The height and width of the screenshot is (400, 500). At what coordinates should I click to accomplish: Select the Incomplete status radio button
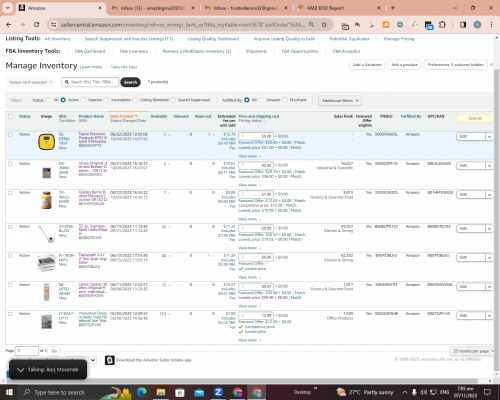click(x=106, y=100)
